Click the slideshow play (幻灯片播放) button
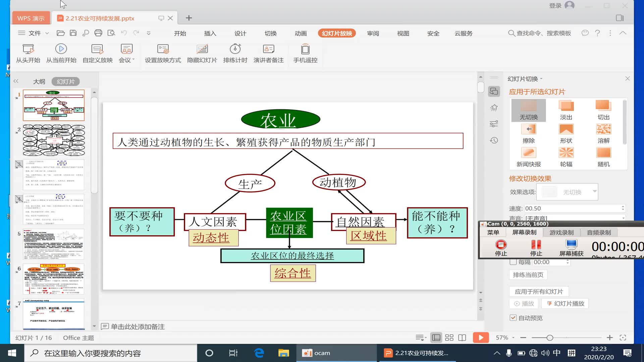 tap(565, 303)
